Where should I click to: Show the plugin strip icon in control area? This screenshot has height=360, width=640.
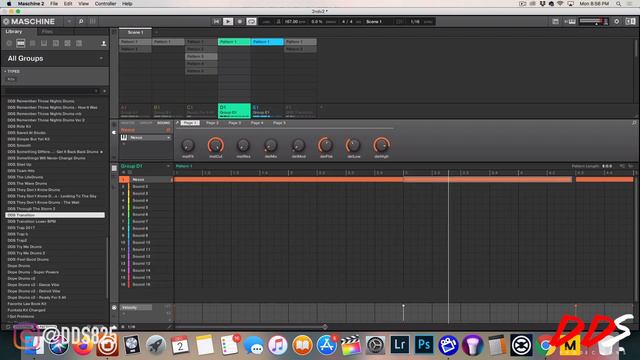click(x=114, y=133)
